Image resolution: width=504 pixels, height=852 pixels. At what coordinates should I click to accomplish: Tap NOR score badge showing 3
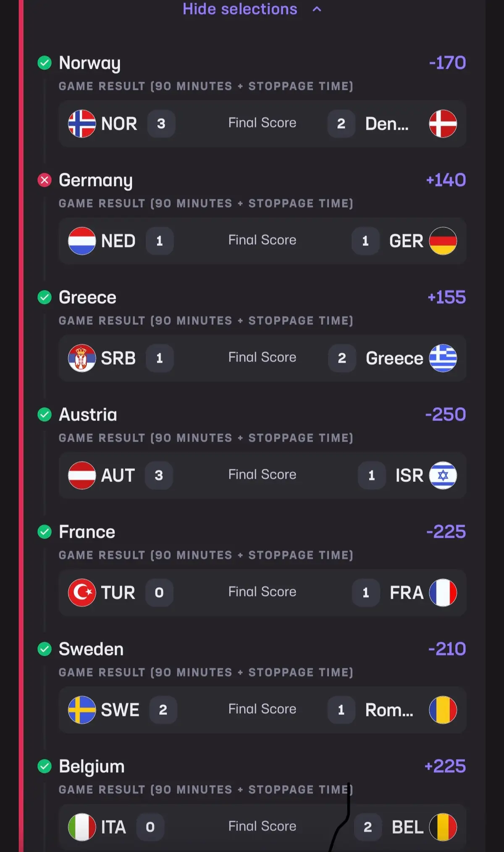(161, 124)
